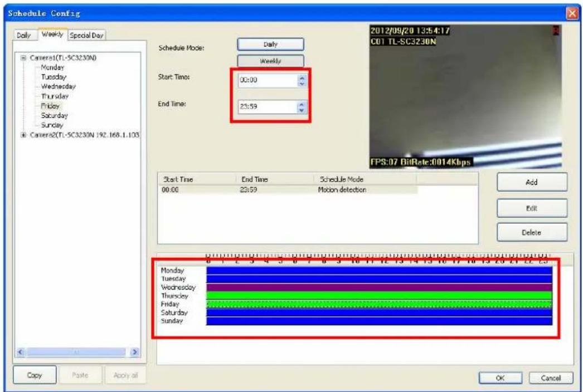Click the Copy button

click(x=35, y=375)
